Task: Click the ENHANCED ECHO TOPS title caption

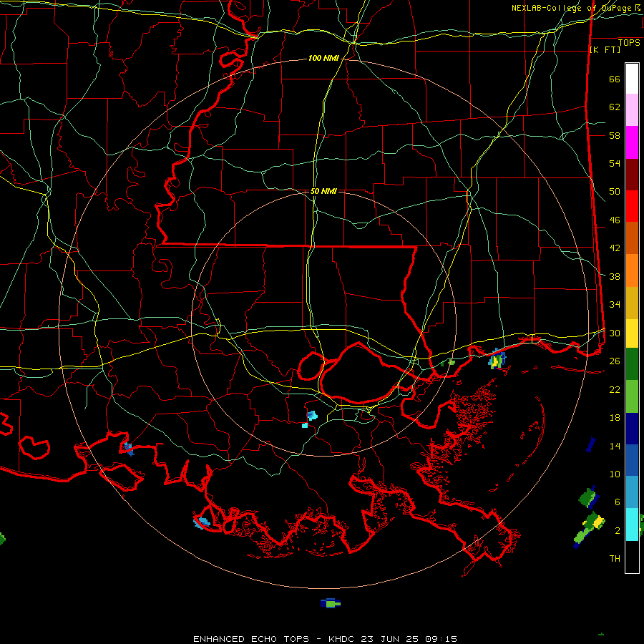Action: click(x=324, y=639)
